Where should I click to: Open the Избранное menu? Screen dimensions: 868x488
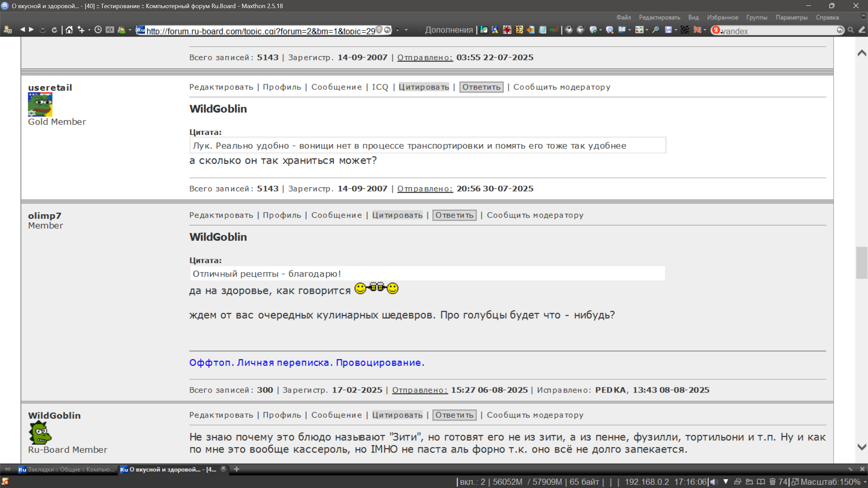[x=722, y=17]
